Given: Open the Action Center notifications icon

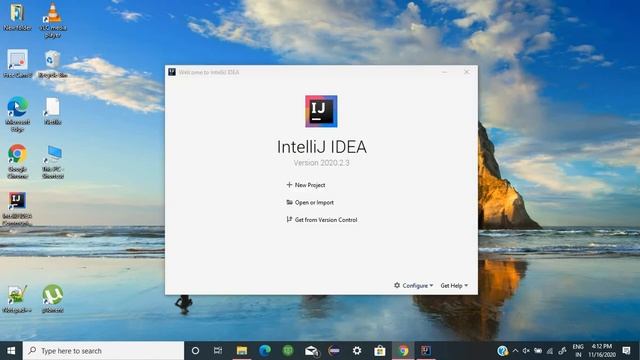Looking at the screenshot, I should tap(627, 351).
